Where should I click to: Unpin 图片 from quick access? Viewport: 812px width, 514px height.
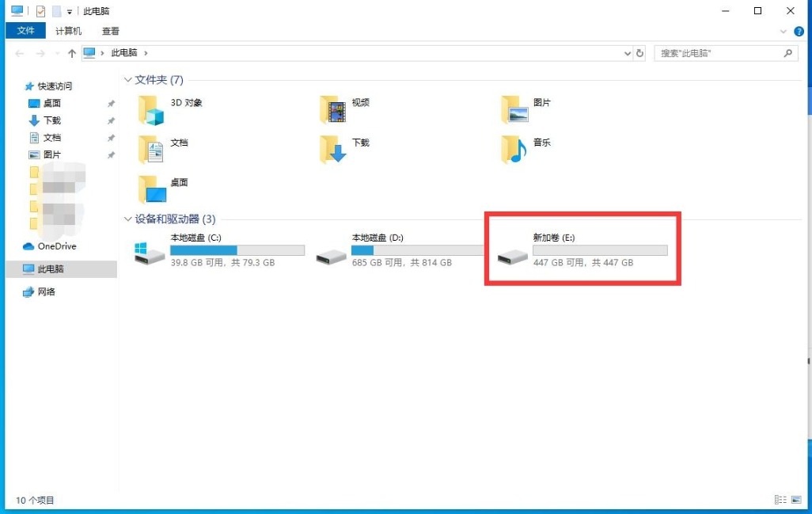pyautogui.click(x=112, y=154)
